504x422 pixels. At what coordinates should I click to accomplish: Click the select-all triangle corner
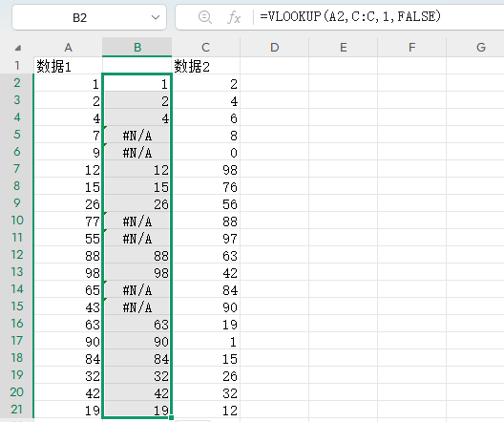pos(18,48)
